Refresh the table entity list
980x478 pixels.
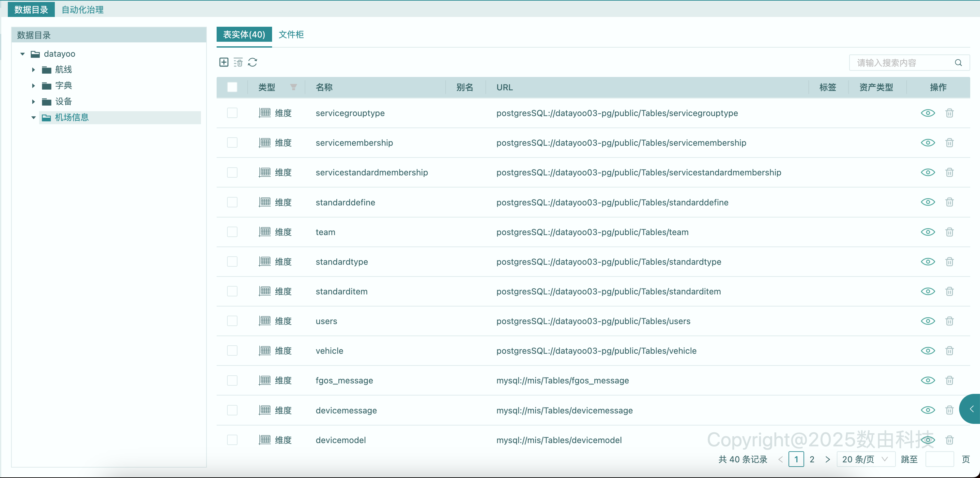point(253,62)
